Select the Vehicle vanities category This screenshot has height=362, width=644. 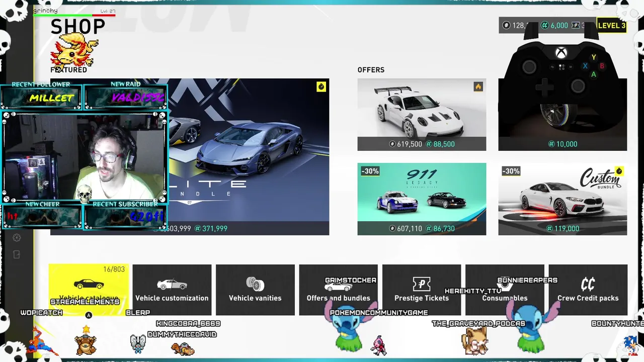coord(255,290)
